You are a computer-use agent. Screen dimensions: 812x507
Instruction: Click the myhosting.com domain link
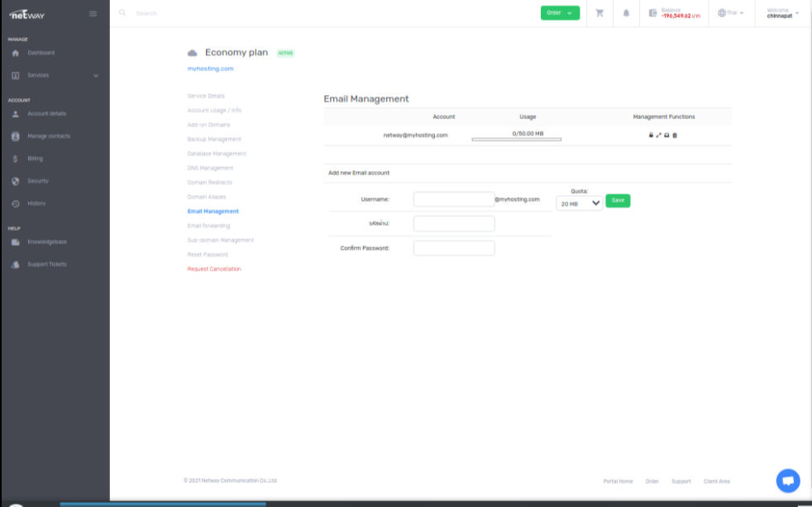click(x=210, y=69)
